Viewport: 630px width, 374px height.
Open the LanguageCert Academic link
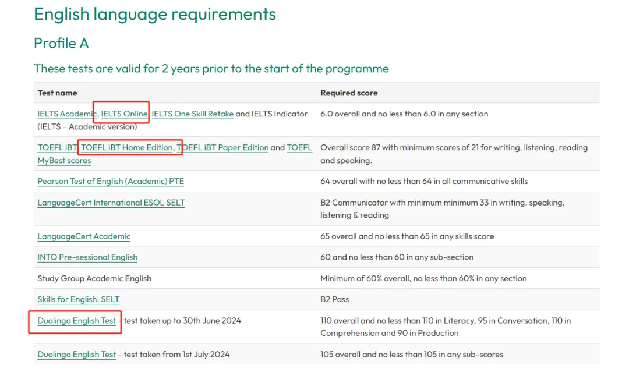coord(84,236)
